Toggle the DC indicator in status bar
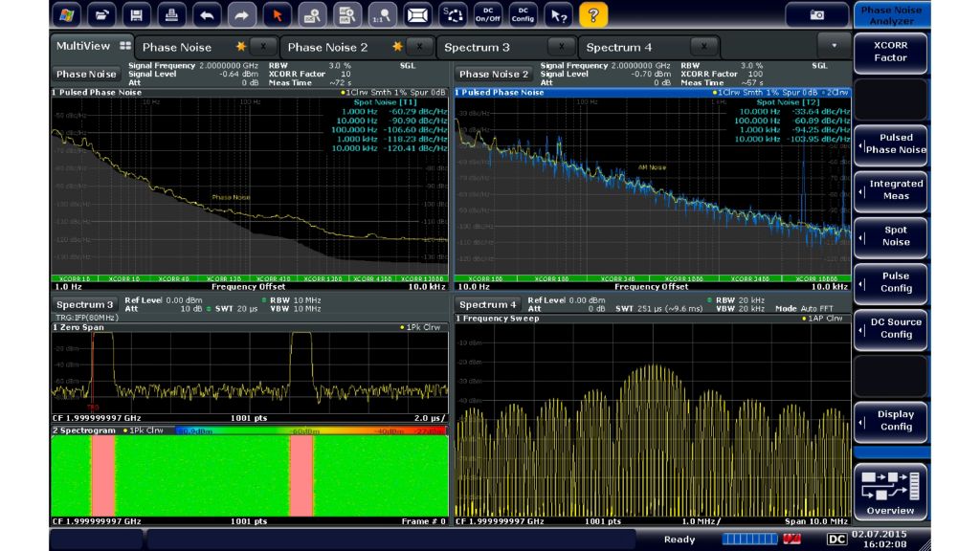Image resolution: width=980 pixels, height=551 pixels. point(836,540)
